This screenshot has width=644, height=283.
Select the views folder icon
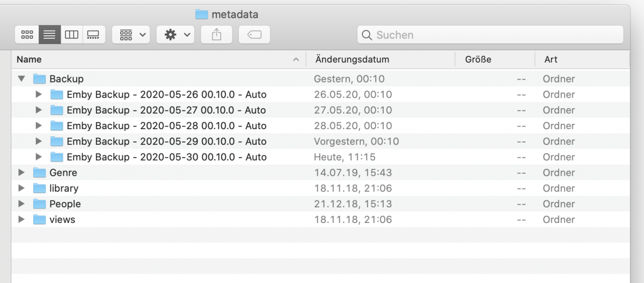coord(39,219)
